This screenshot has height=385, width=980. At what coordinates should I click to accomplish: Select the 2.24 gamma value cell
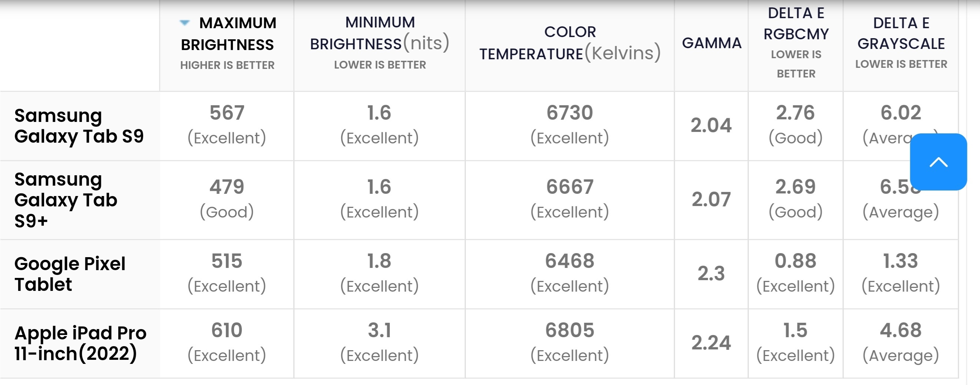(711, 343)
